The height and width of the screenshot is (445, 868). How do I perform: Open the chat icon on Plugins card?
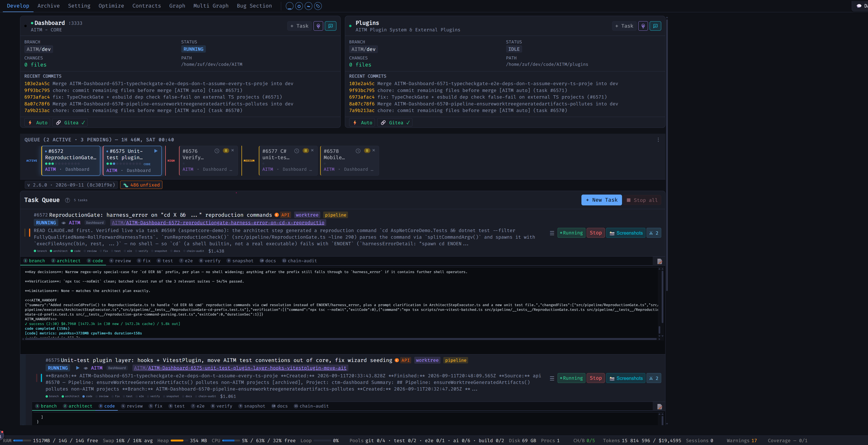655,26
